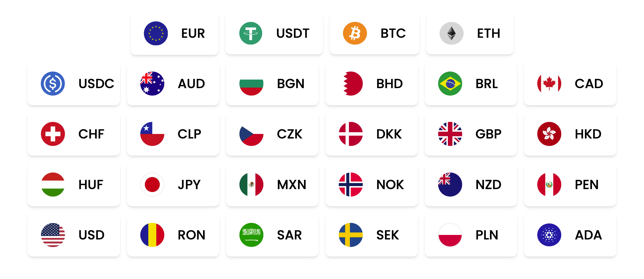
Task: Choose the GBP currency card
Action: point(471,134)
